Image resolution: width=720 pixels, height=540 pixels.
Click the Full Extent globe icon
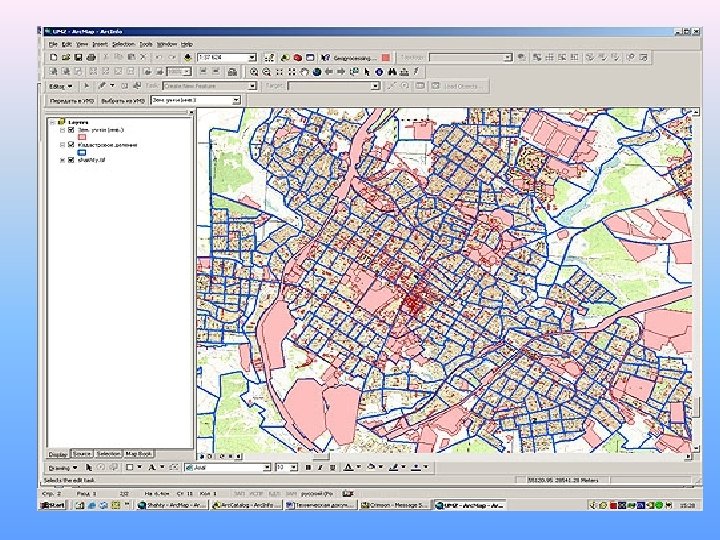click(x=318, y=72)
